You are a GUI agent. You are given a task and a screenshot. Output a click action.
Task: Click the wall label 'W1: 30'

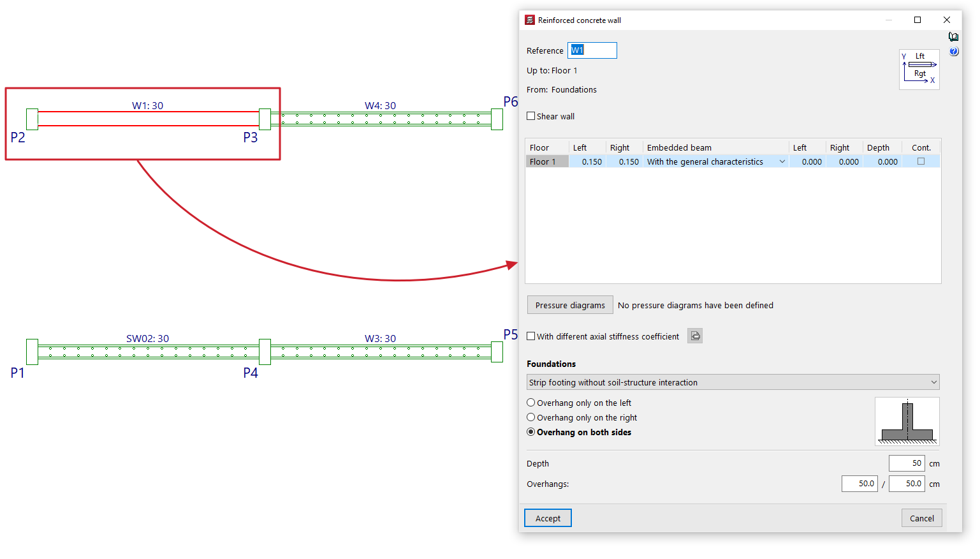[x=147, y=105]
